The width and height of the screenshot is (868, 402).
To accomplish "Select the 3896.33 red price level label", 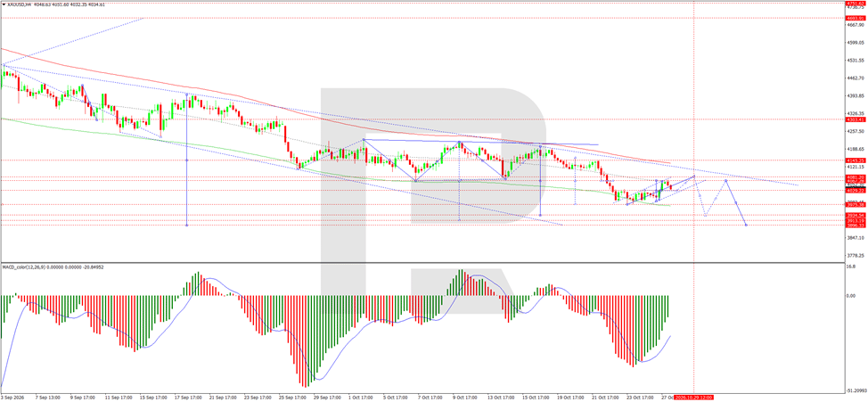I will tap(856, 225).
